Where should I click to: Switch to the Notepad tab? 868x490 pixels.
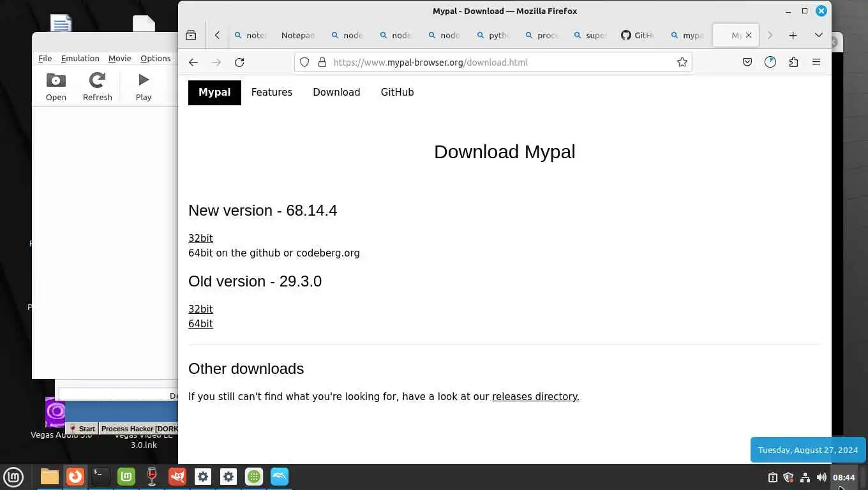[x=297, y=36]
